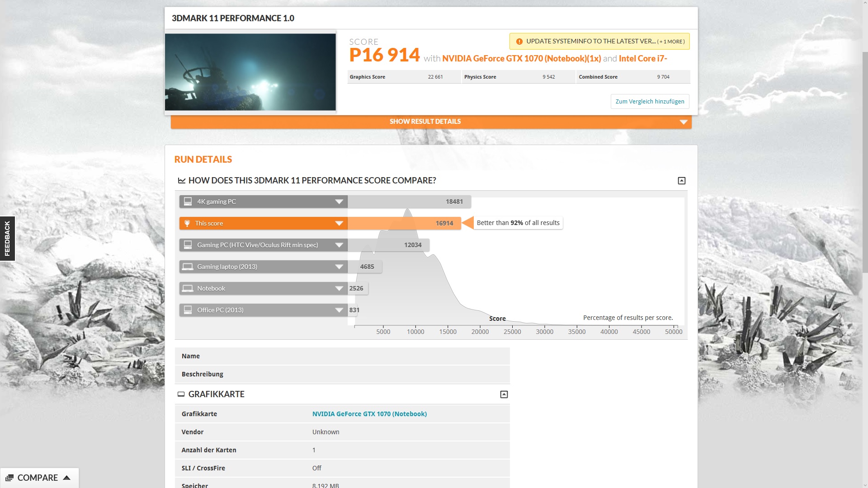This screenshot has height=488, width=868.
Task: Click the benchmark screenshot thumbnail
Action: pyautogui.click(x=250, y=72)
